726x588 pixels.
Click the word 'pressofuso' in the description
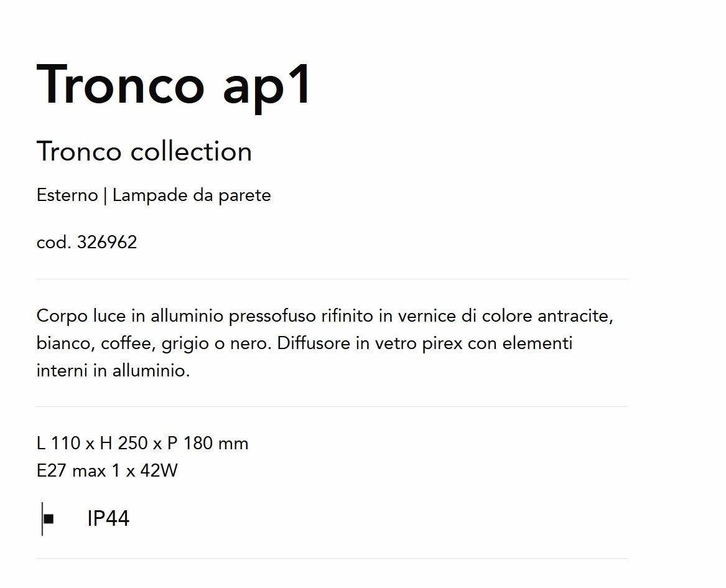click(272, 316)
